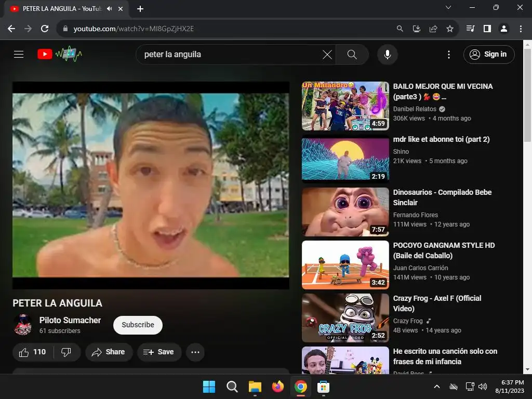The image size is (532, 399).
Task: Open Microsoft Store from taskbar
Action: click(x=323, y=387)
